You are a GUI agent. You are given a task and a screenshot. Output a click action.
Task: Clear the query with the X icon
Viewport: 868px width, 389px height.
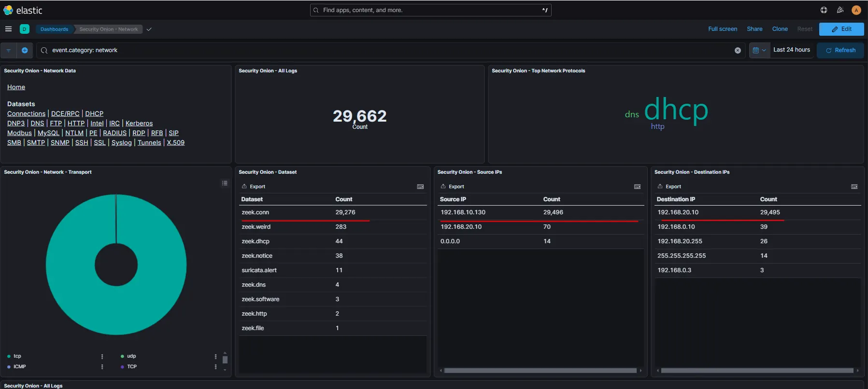click(x=738, y=50)
